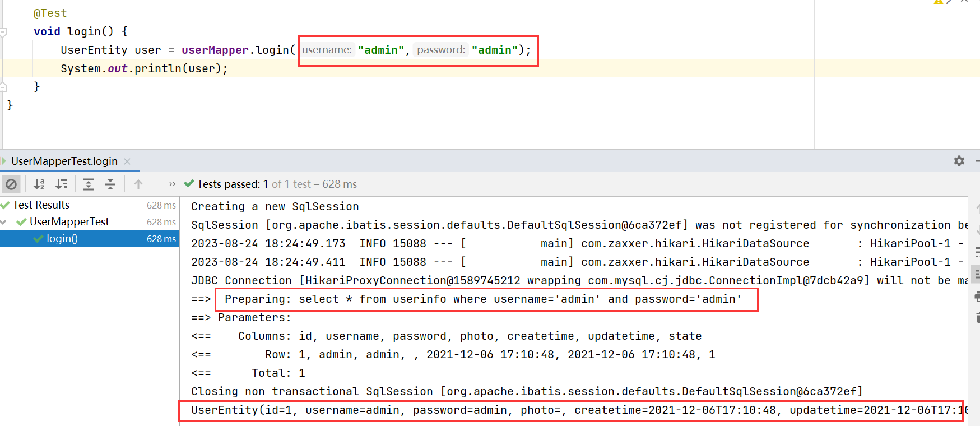Sort tests alphabetically
Viewport: 980px width, 426px height.
tap(39, 184)
